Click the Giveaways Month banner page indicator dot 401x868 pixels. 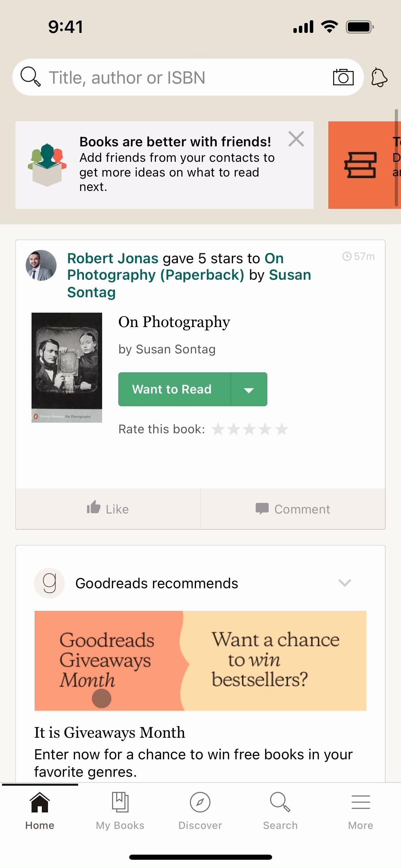tap(101, 698)
